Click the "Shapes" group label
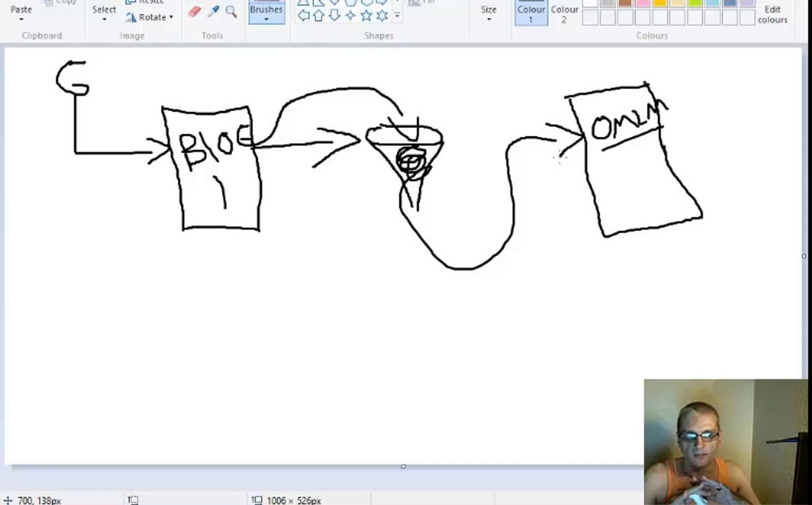The height and width of the screenshot is (505, 812). [379, 36]
